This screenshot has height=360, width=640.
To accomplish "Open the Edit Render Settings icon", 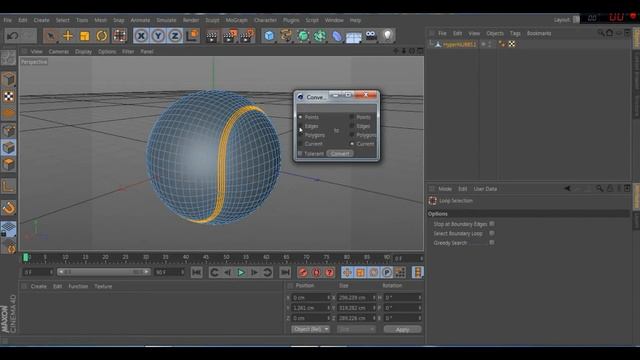I will point(247,36).
